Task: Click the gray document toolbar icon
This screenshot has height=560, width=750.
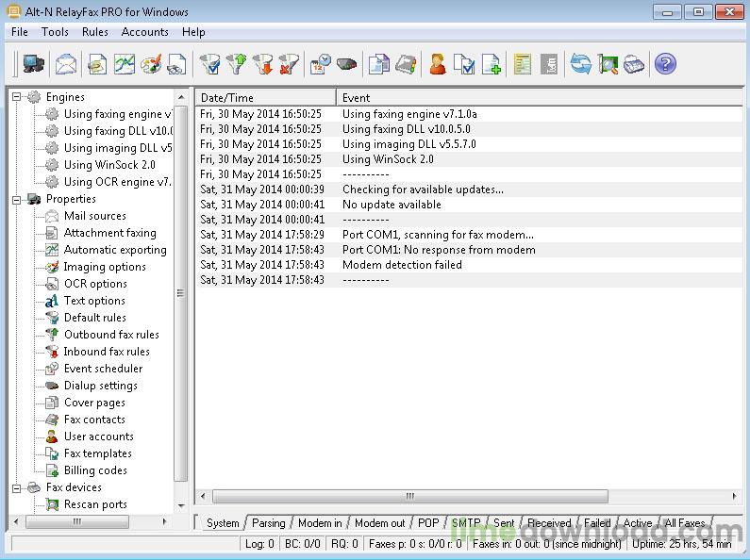Action: (549, 64)
